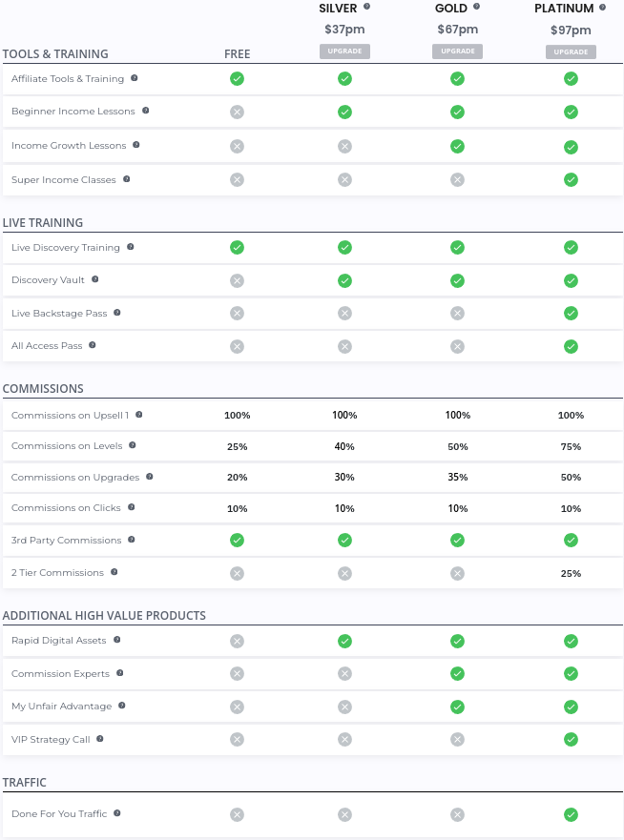Click Silver checkmark for Rapid Digital Assets

[x=344, y=641]
